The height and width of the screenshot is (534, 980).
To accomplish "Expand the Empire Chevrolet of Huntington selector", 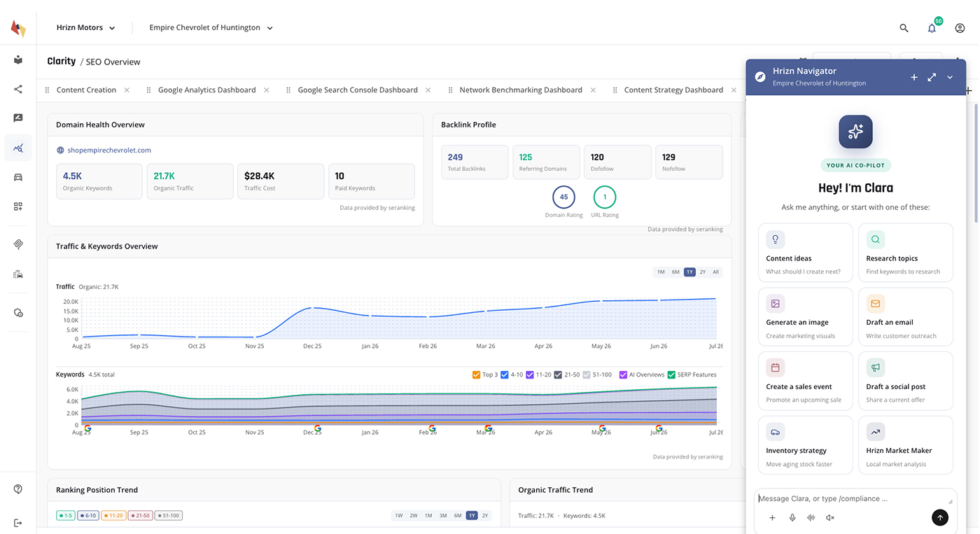I will (211, 28).
